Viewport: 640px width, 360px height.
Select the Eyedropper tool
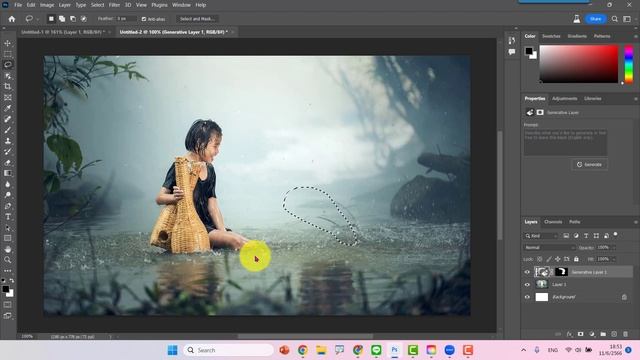pos(7,109)
